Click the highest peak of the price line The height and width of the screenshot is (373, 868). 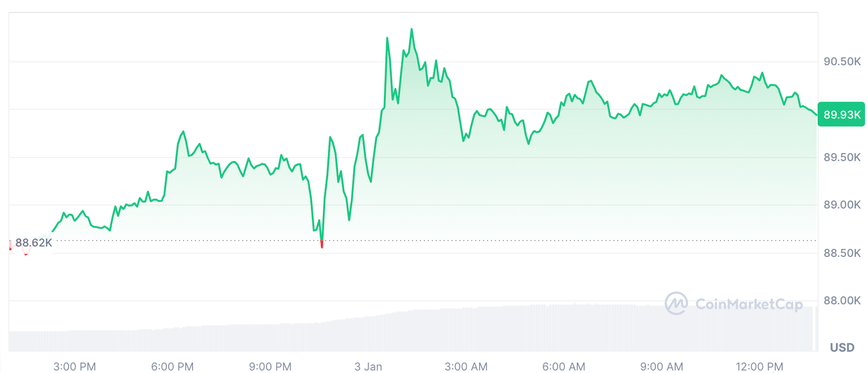[412, 30]
